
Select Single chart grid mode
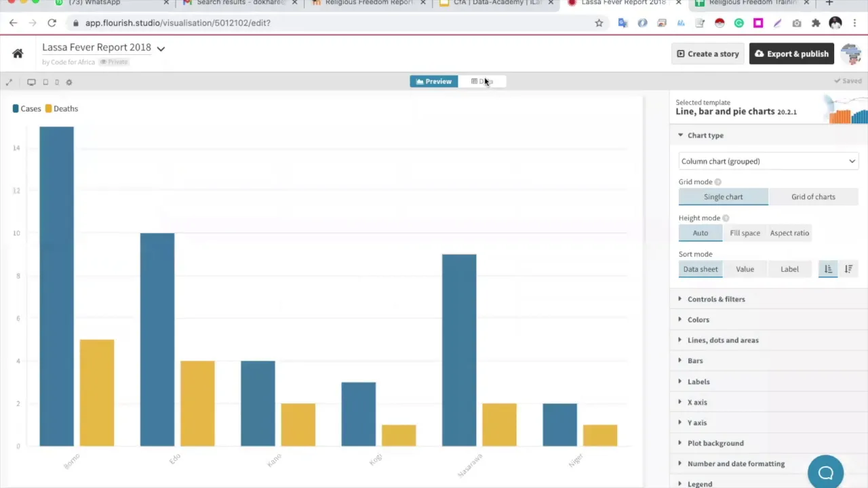pos(723,197)
